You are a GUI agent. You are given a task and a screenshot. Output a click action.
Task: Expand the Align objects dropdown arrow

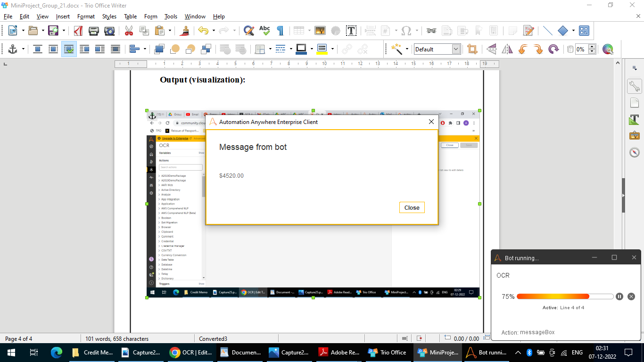click(x=145, y=49)
